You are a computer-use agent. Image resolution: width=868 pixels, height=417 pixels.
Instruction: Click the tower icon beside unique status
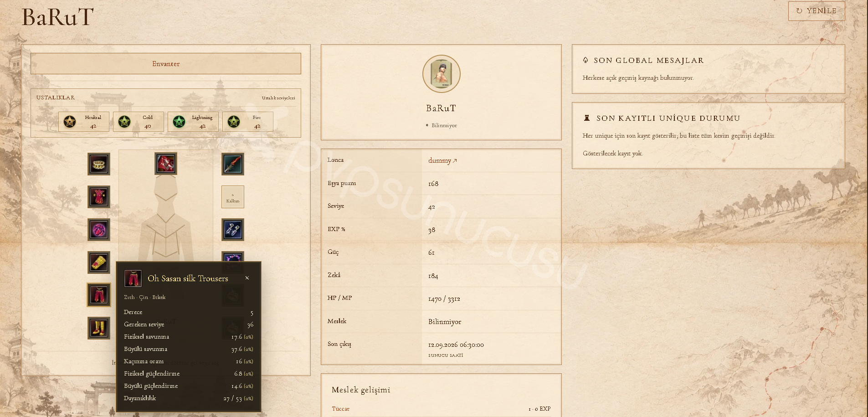[587, 118]
